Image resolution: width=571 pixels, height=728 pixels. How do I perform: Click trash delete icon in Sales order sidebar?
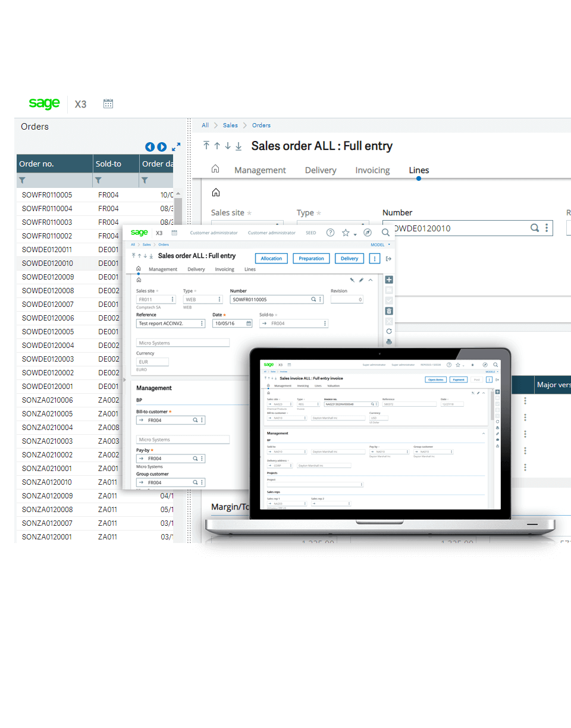pos(389,310)
